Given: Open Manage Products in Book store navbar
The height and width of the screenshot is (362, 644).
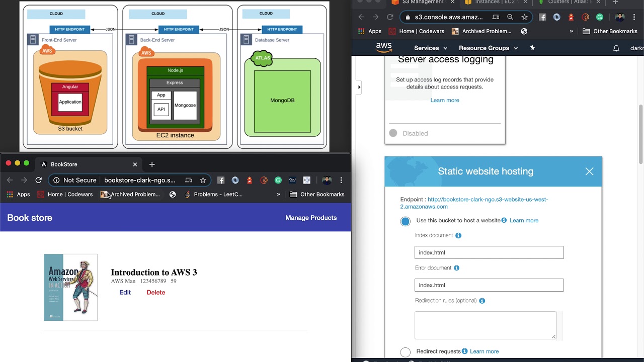Looking at the screenshot, I should click(311, 218).
